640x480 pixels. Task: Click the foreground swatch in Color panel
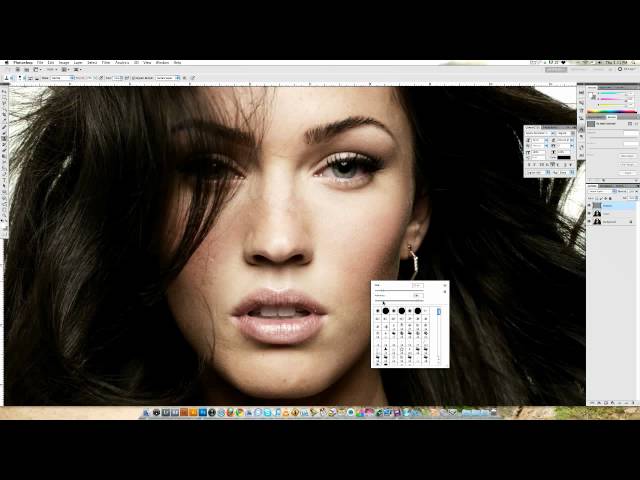click(590, 94)
